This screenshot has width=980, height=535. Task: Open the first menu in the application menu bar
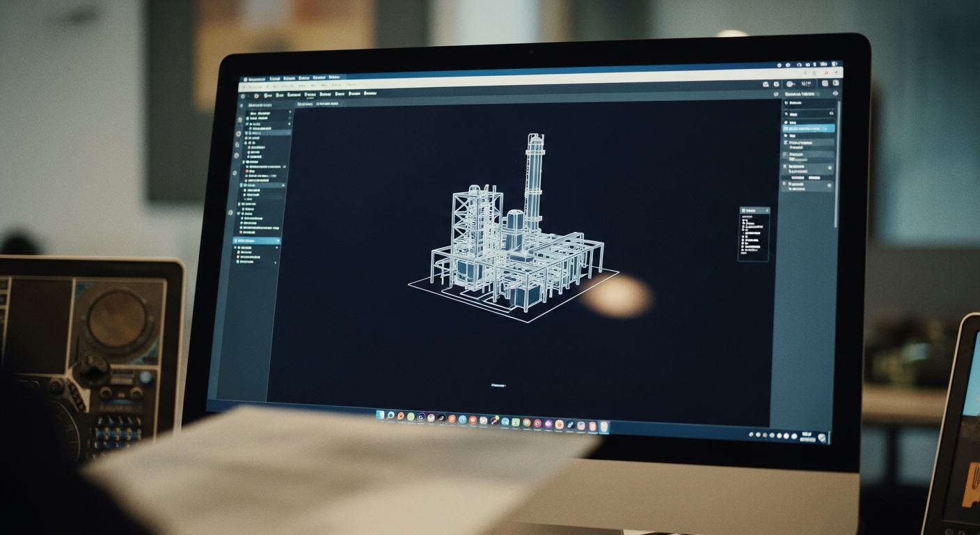point(252,79)
